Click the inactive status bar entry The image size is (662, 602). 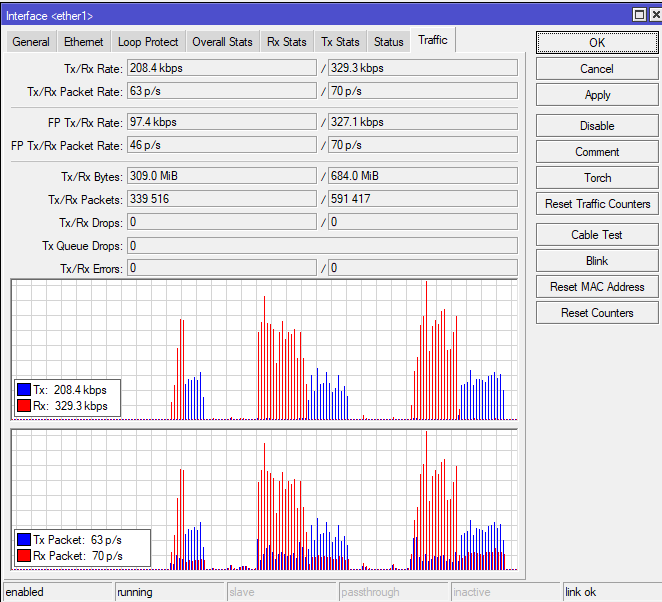pyautogui.click(x=506, y=592)
